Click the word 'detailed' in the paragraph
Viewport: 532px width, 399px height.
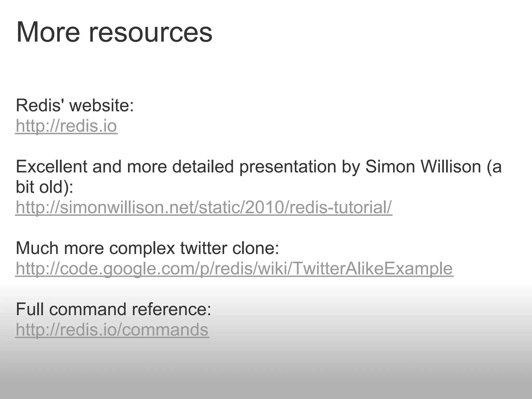(x=203, y=167)
